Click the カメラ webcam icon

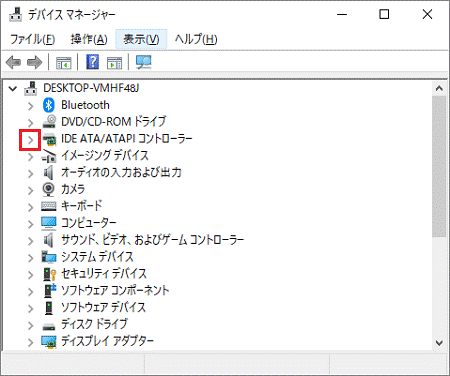[49, 189]
